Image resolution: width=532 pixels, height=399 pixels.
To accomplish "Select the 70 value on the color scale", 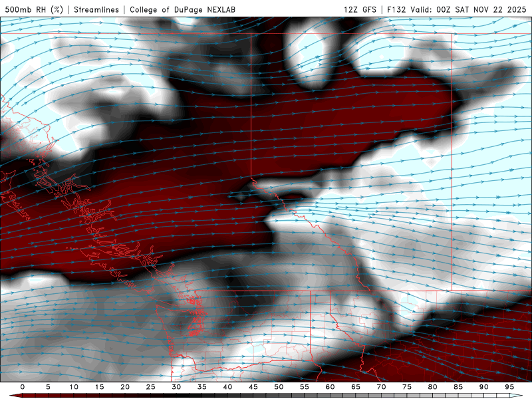I will [381, 387].
